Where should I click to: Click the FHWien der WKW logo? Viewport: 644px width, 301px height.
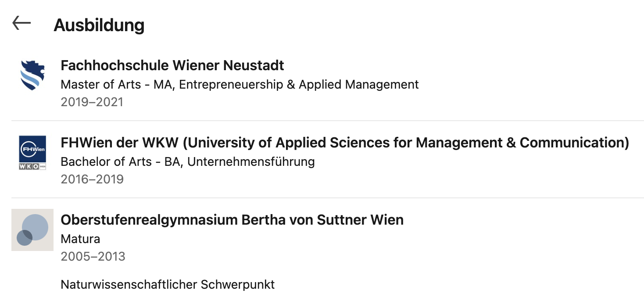point(32,149)
